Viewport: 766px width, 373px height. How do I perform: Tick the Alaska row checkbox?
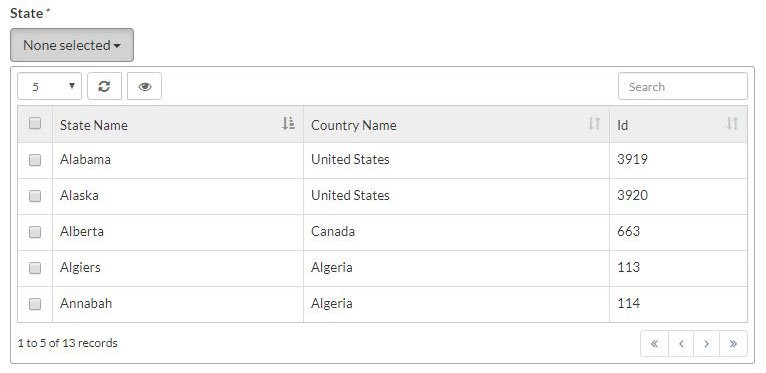coord(35,196)
